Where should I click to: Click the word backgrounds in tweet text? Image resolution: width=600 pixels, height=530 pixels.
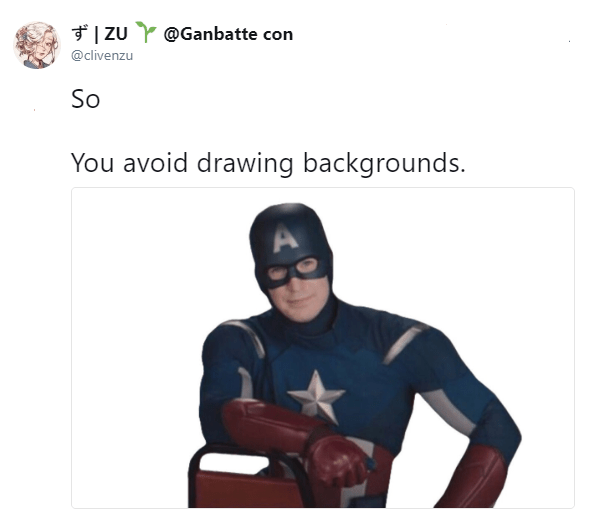click(x=384, y=164)
